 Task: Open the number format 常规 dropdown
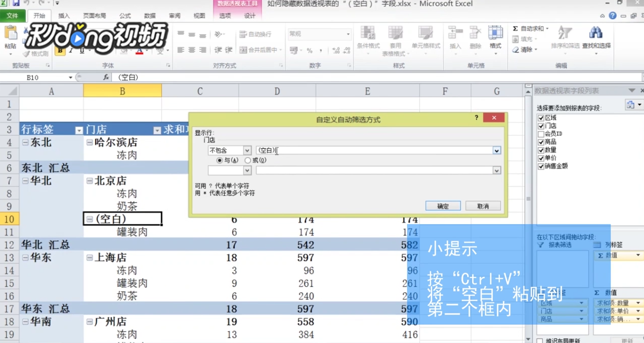[348, 34]
